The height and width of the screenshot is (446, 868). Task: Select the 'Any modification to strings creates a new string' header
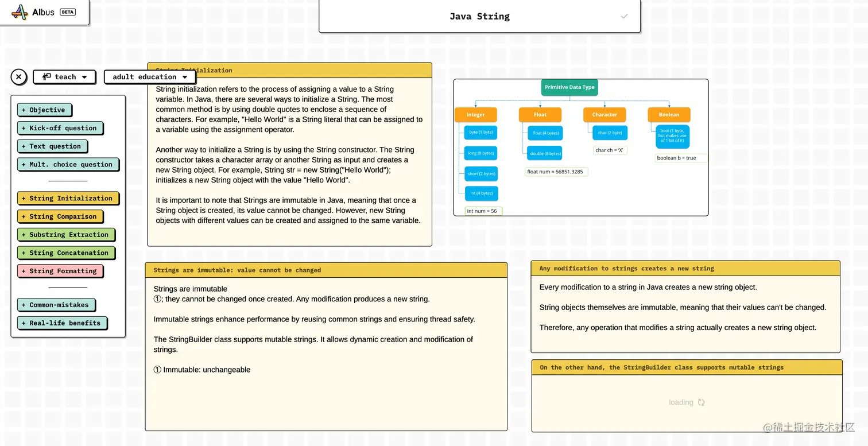685,269
